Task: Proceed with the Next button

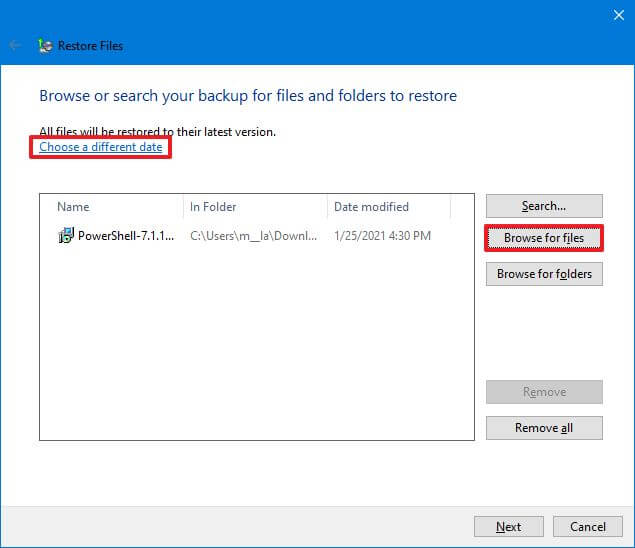Action: 508,526
